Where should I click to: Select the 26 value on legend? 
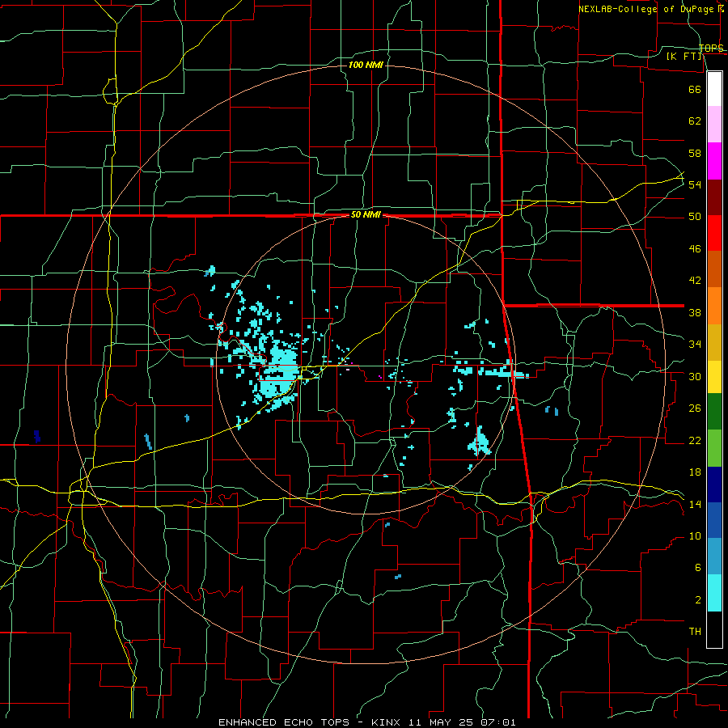pyautogui.click(x=695, y=408)
